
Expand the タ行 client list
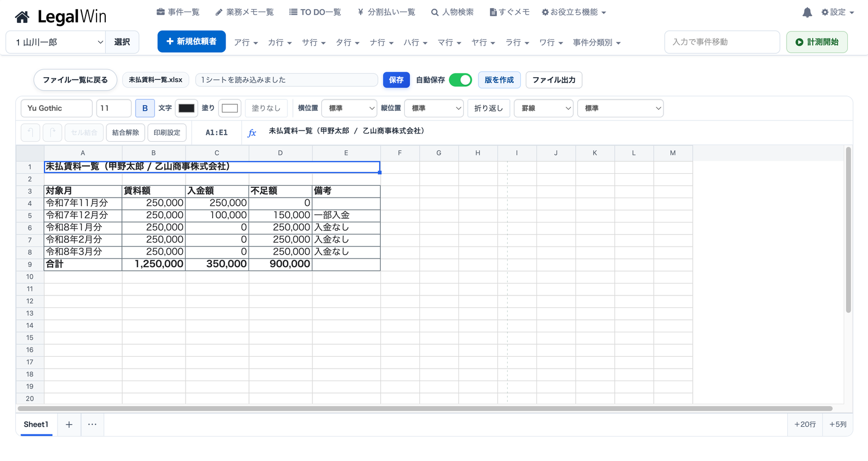coord(348,42)
